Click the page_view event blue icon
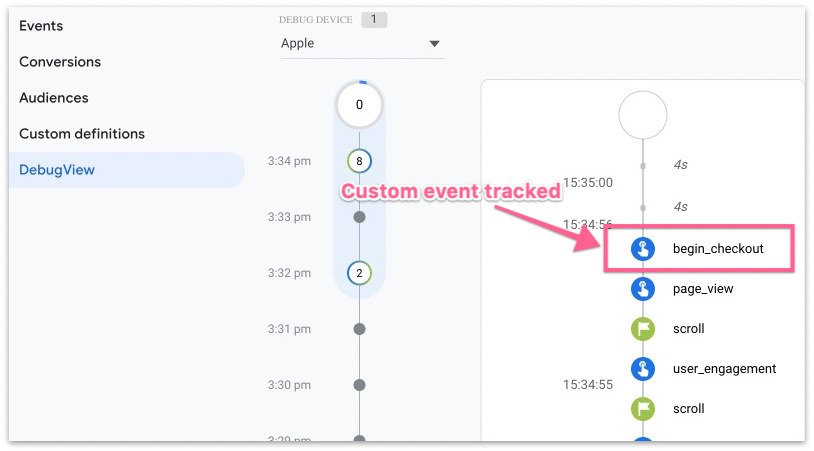Viewport: 814px width, 451px height. tap(643, 289)
